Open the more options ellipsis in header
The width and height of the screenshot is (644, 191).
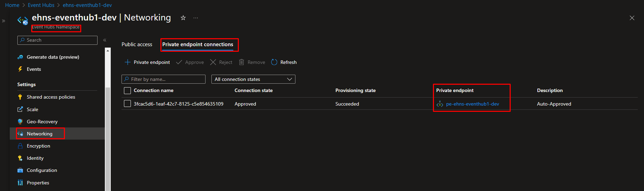[x=196, y=18]
